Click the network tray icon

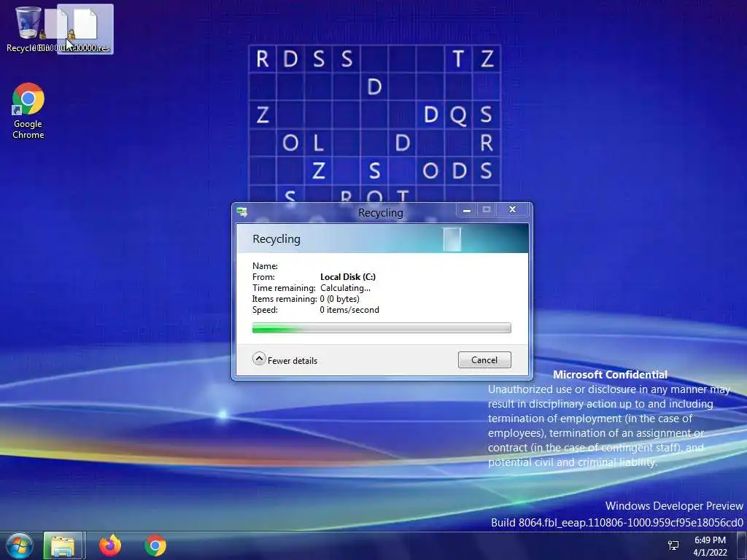[x=673, y=545]
